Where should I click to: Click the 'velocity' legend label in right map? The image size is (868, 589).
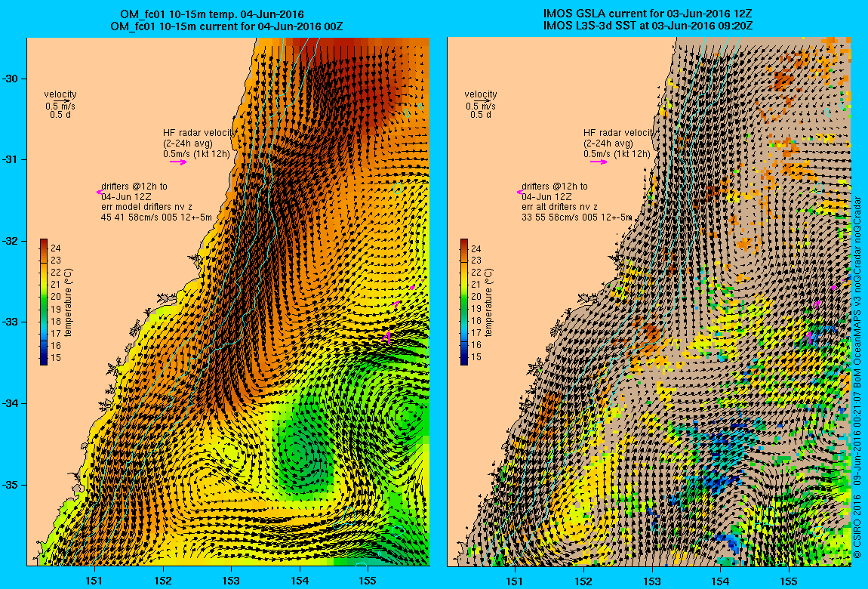(481, 94)
